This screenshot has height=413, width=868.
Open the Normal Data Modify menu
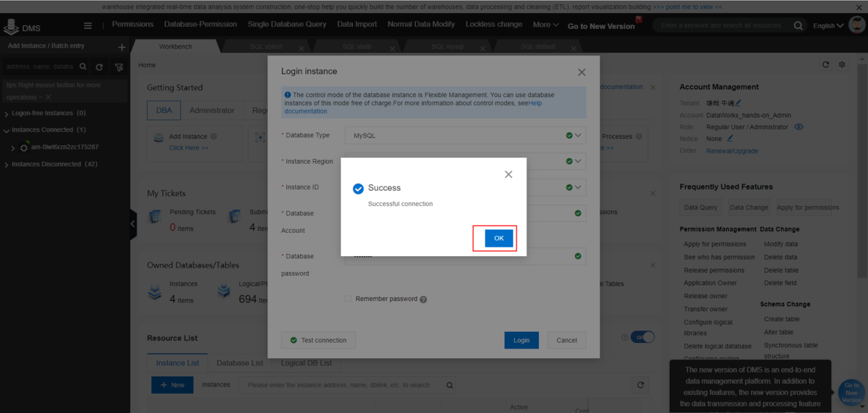(421, 24)
